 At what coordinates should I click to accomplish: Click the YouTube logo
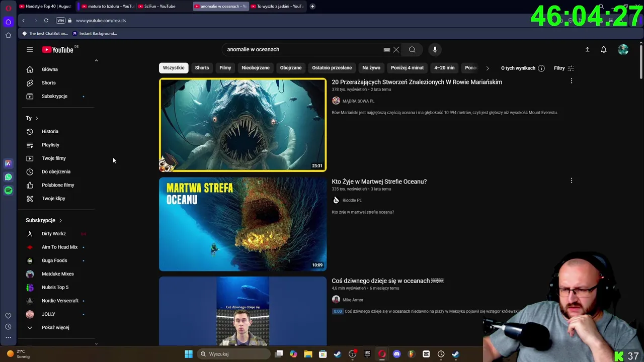57,49
